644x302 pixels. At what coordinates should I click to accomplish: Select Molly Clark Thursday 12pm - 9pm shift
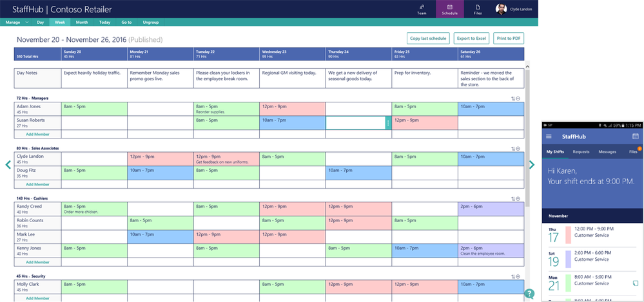[358, 287]
